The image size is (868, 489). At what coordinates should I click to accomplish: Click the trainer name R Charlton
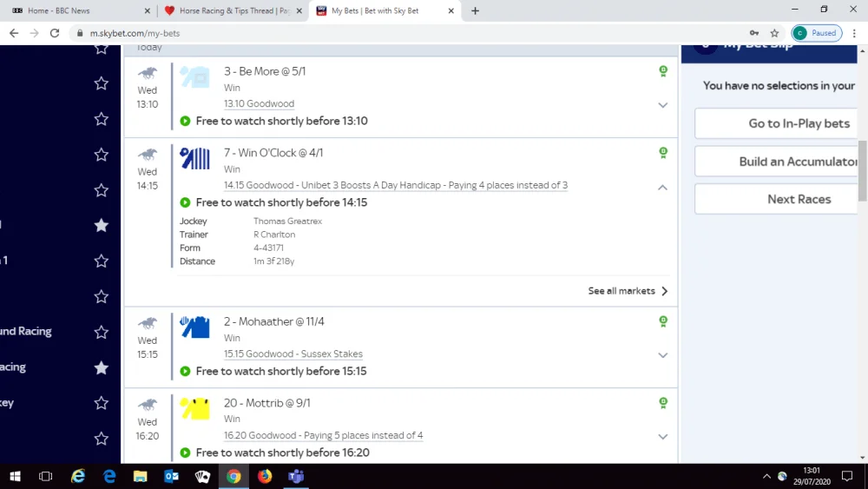click(274, 235)
